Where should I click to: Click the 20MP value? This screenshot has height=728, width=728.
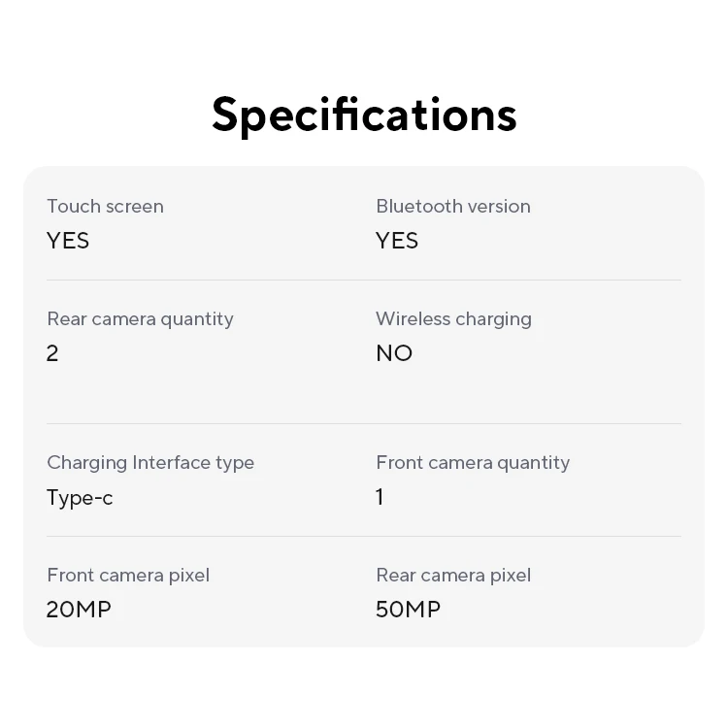point(79,610)
